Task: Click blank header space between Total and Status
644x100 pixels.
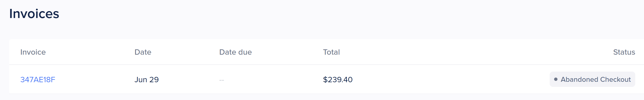Action: (475, 52)
